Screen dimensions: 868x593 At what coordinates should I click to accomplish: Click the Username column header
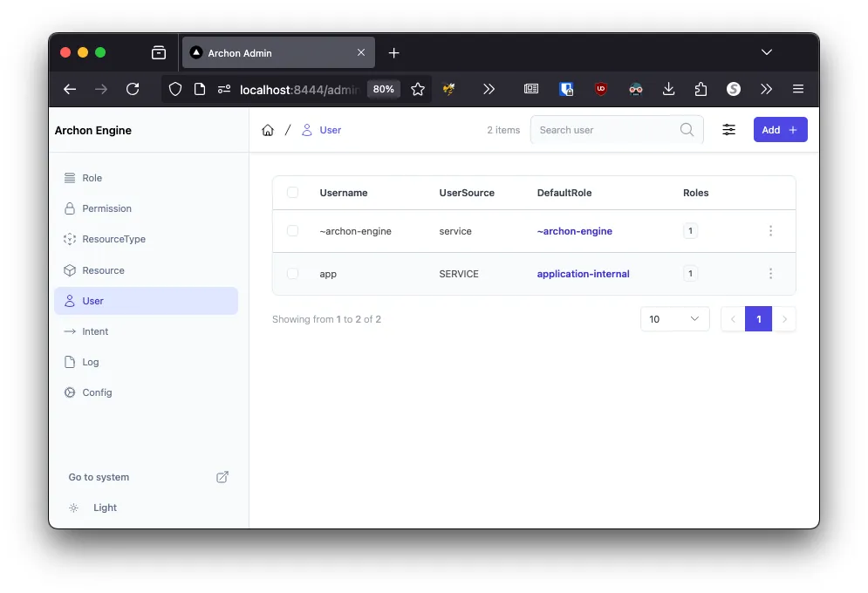point(343,193)
